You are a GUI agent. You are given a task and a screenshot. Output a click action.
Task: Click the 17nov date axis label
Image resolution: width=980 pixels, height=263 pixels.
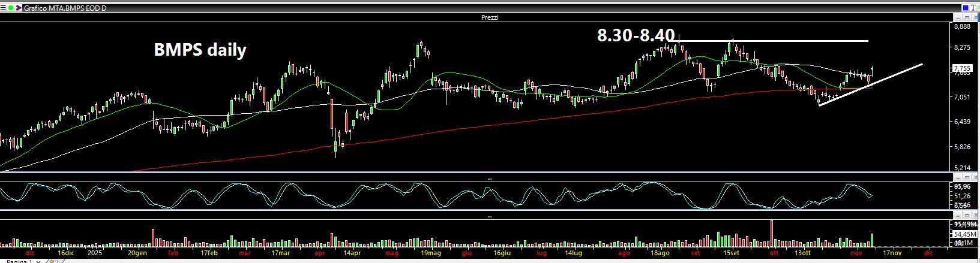[892, 253]
